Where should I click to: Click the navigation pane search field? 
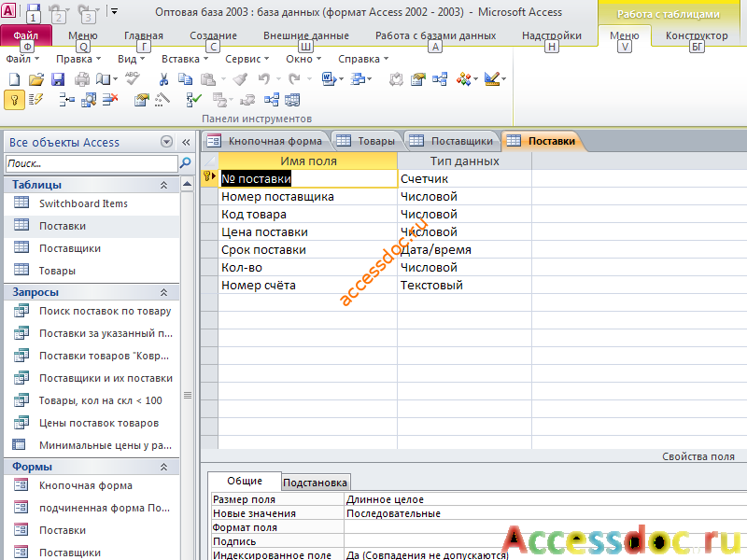point(92,163)
